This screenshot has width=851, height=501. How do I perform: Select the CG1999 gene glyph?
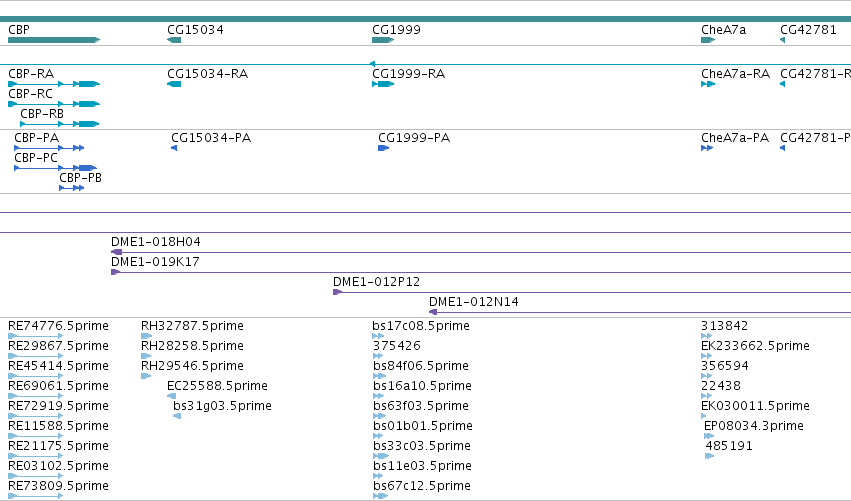click(383, 40)
